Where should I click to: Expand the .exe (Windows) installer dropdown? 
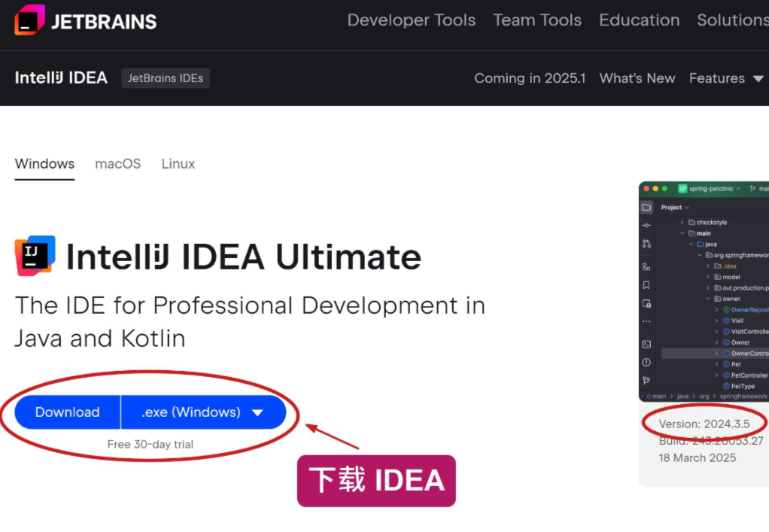(203, 412)
